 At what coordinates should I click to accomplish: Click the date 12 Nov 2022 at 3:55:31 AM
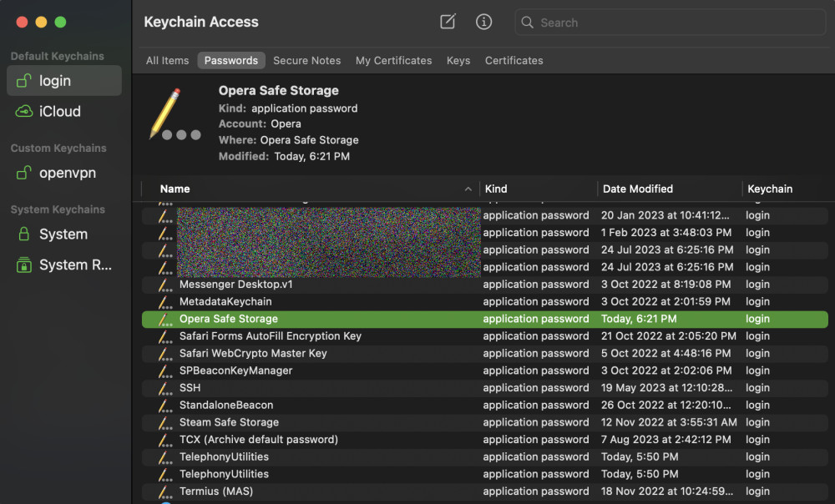[x=669, y=422]
